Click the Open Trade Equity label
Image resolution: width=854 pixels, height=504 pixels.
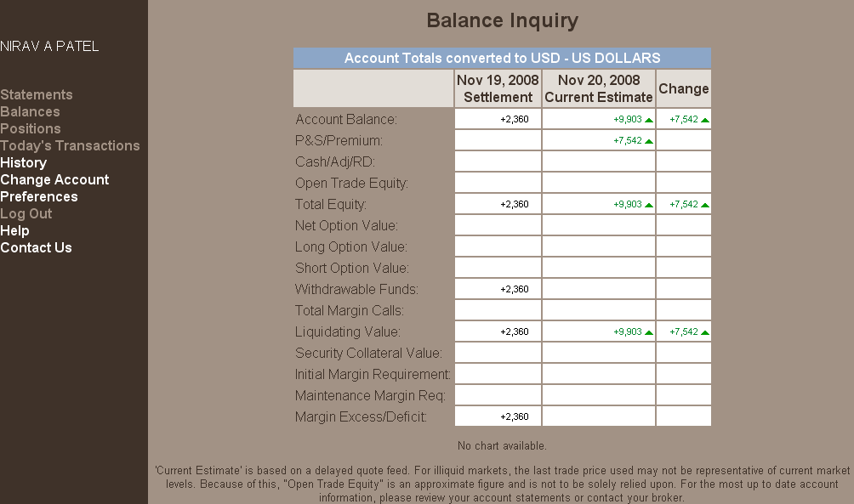(x=352, y=183)
